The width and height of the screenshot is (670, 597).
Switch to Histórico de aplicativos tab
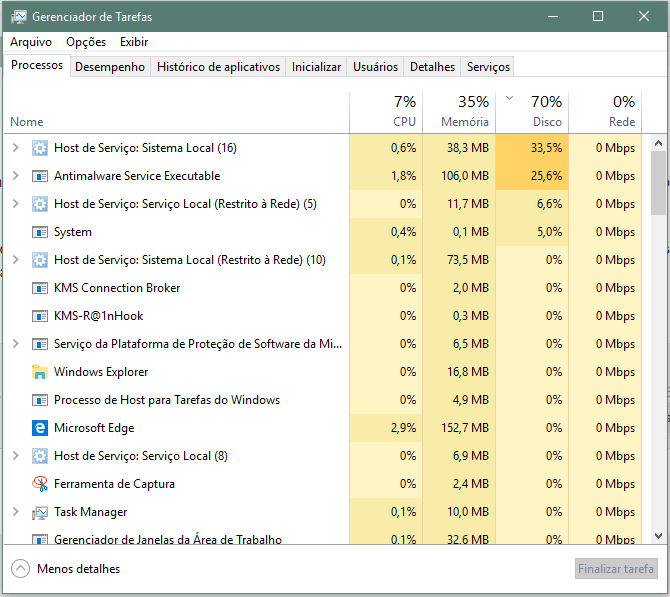click(x=218, y=67)
